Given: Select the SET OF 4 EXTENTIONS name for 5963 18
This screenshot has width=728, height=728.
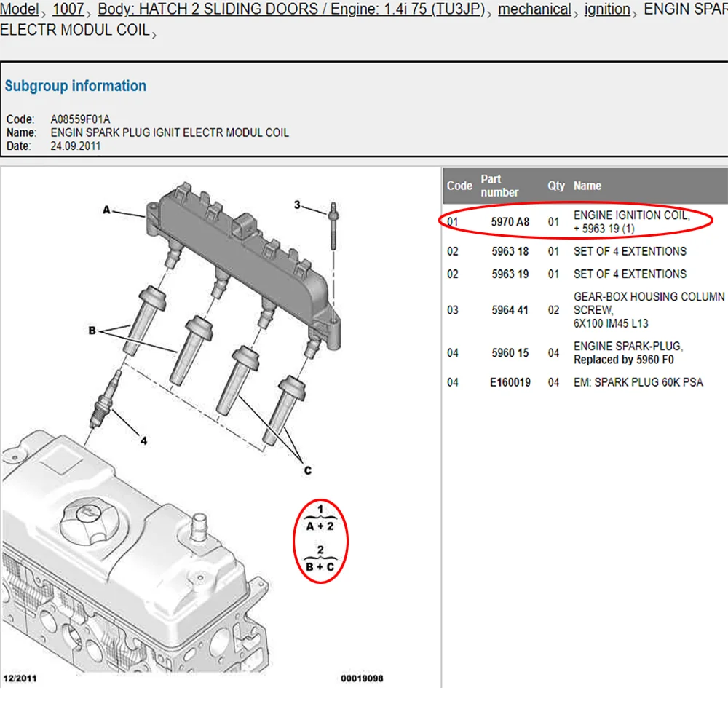Looking at the screenshot, I should click(630, 252).
